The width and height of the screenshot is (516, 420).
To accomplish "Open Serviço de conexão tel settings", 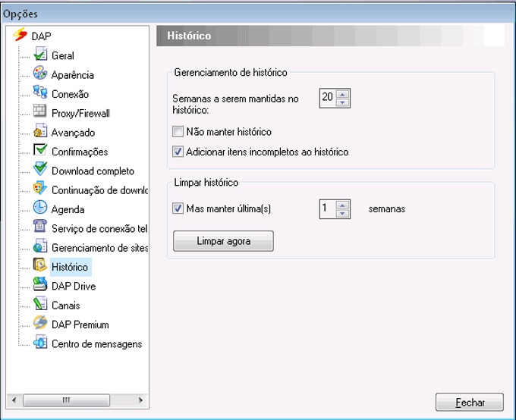I will (x=99, y=229).
